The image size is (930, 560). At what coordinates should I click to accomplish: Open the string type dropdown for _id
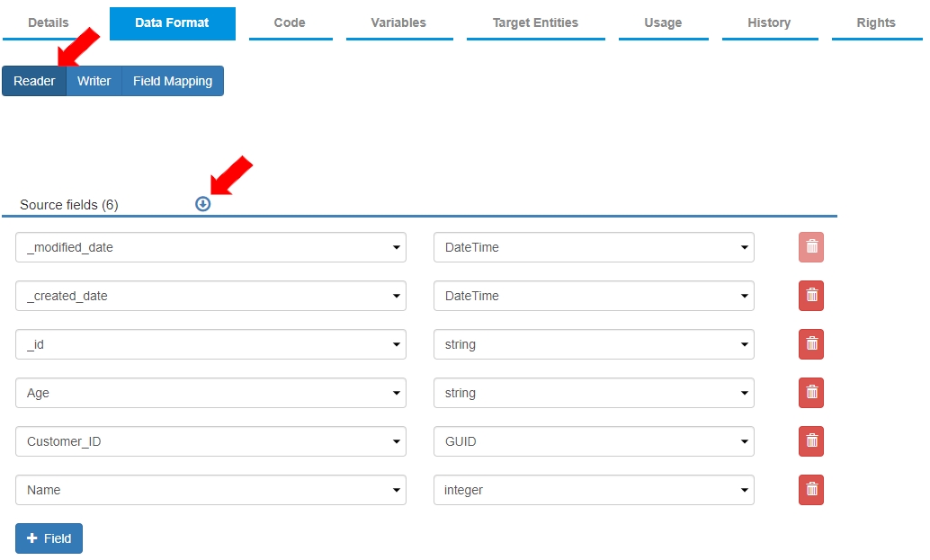pos(594,344)
